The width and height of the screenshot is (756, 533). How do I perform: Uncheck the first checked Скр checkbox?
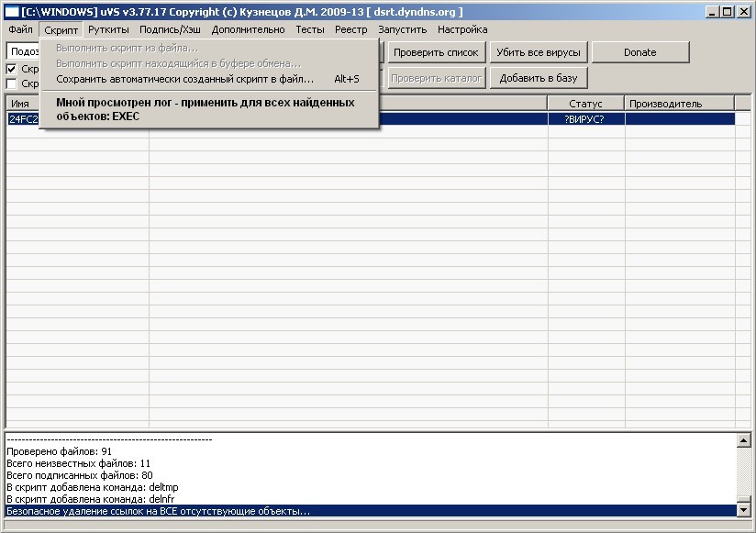pyautogui.click(x=12, y=69)
